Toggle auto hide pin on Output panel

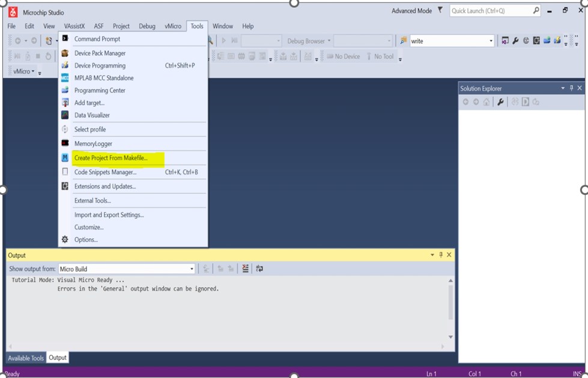(440, 255)
